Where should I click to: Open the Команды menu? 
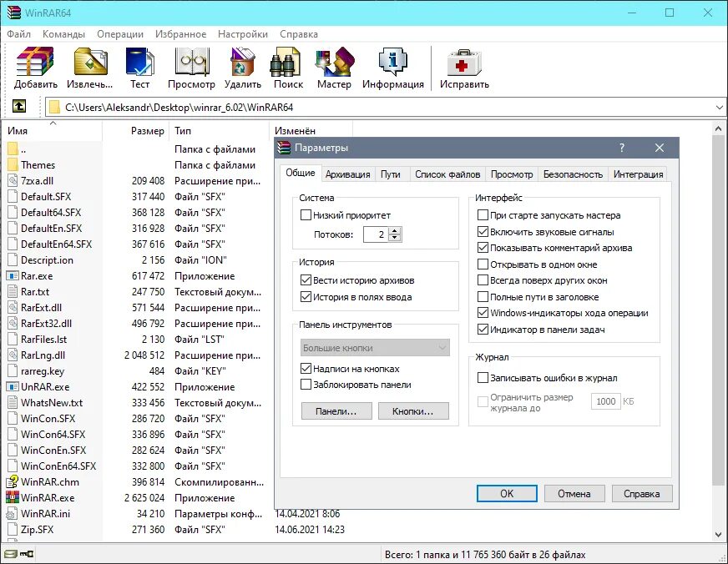(63, 34)
